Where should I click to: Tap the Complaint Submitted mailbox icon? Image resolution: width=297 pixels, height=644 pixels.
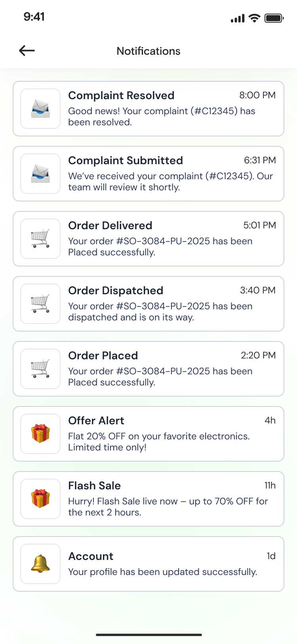tap(40, 174)
